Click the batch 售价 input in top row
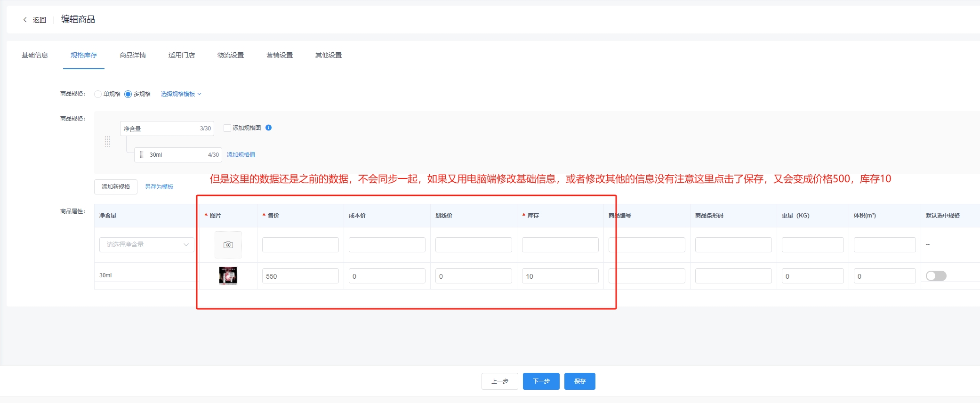The image size is (980, 403). 300,245
